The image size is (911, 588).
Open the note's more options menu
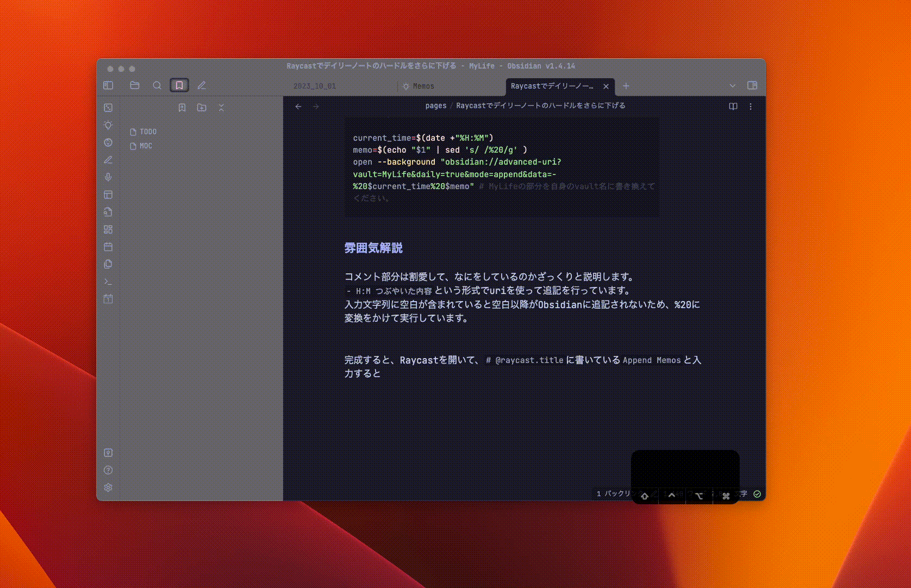751,107
